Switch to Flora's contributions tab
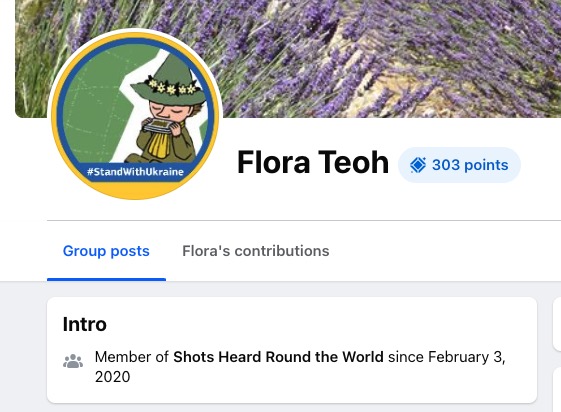The height and width of the screenshot is (412, 561). [x=256, y=251]
